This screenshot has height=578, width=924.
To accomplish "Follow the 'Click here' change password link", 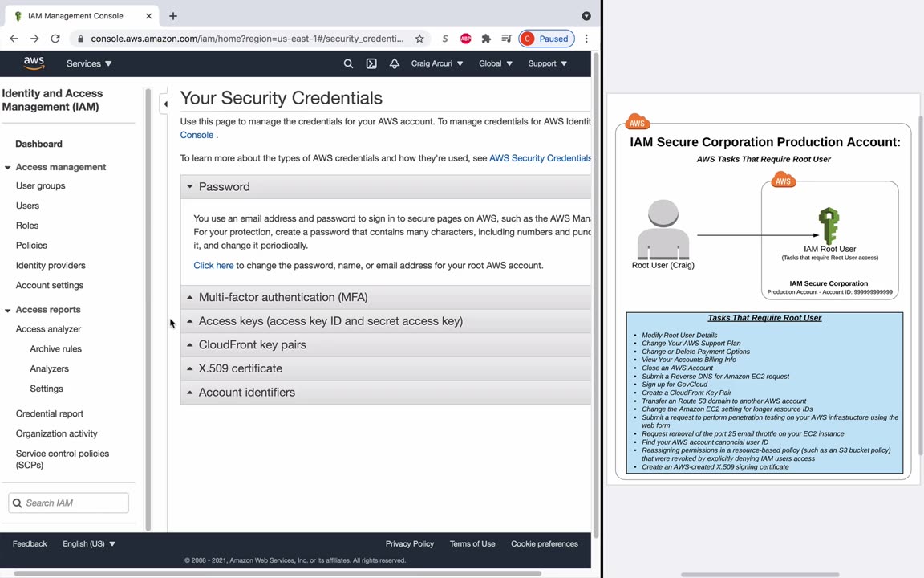I will click(x=213, y=266).
